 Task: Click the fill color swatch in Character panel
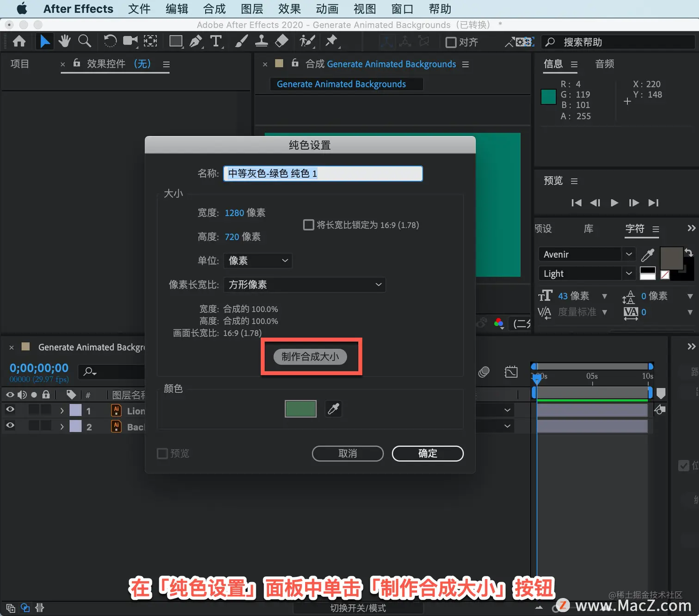pyautogui.click(x=671, y=258)
